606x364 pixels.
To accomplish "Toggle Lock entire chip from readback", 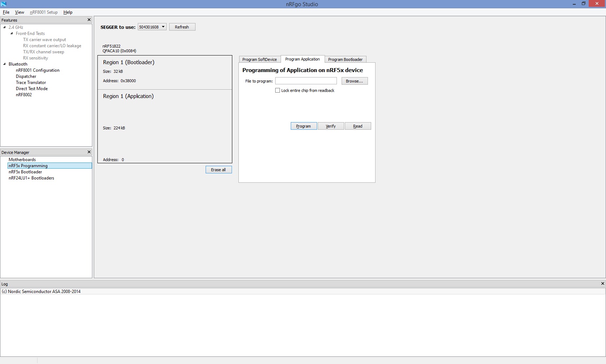I will click(x=277, y=90).
